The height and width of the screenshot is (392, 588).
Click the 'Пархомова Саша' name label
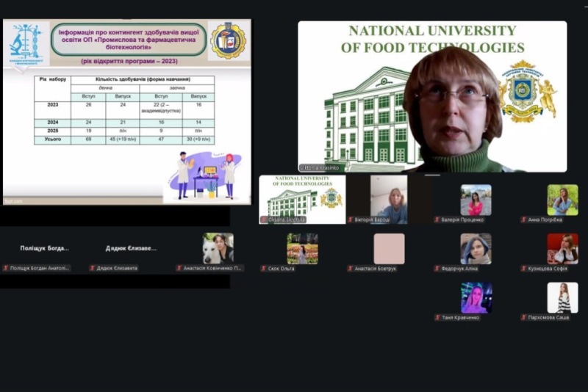tap(548, 318)
